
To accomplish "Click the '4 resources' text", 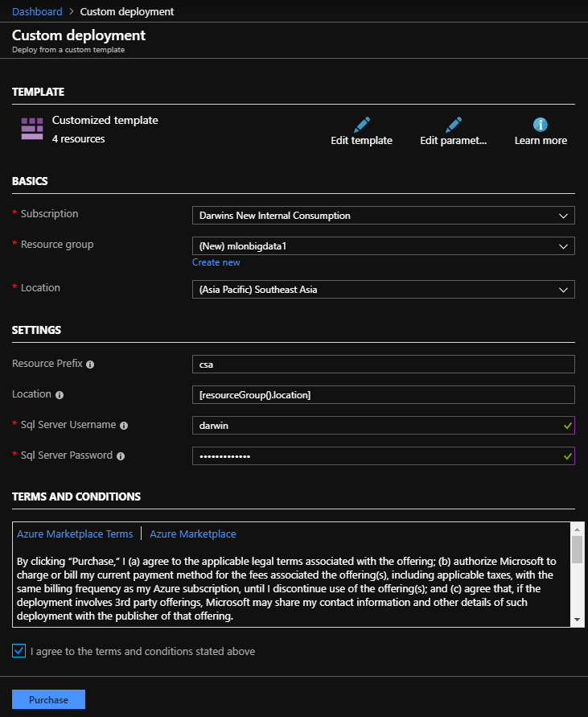I will click(x=78, y=139).
